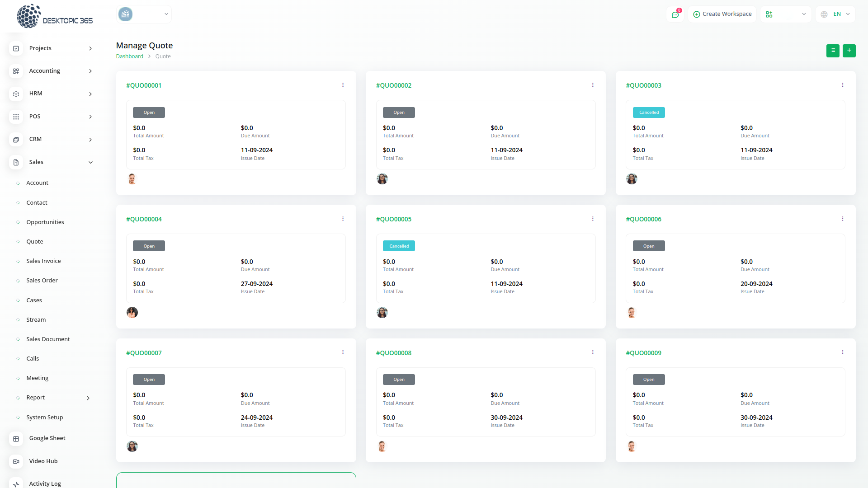This screenshot has height=488, width=868.
Task: Click the globe language icon
Action: tap(824, 14)
